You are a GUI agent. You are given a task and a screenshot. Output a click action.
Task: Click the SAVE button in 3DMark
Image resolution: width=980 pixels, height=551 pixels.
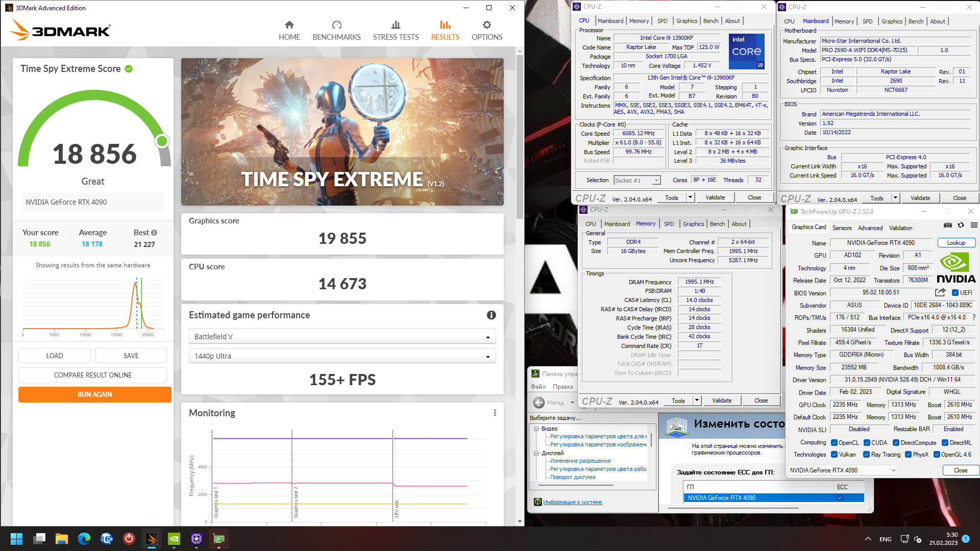[131, 356]
